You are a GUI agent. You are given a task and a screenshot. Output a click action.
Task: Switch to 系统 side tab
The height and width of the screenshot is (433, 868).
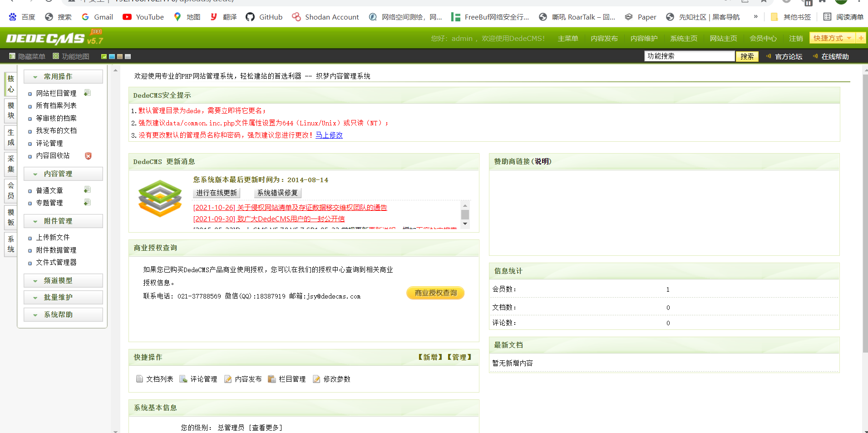[x=11, y=244]
